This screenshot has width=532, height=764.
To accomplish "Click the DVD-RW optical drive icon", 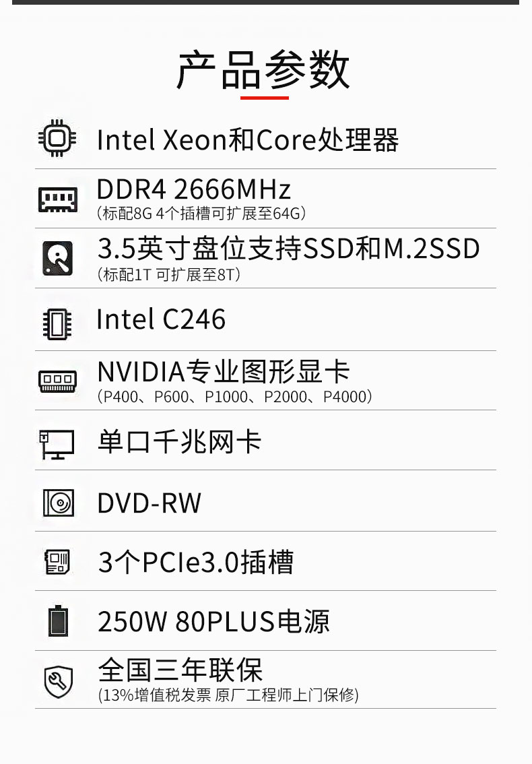I will (x=59, y=503).
